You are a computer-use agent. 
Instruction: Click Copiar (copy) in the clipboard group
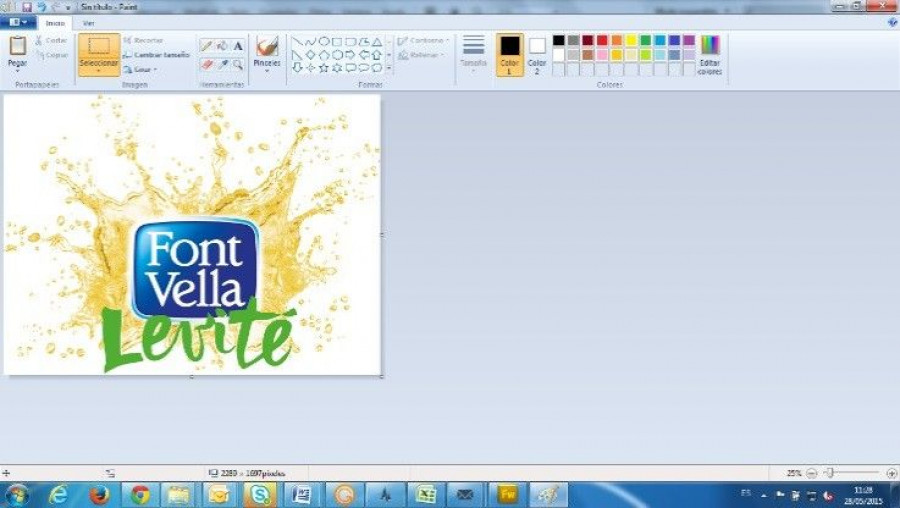52,55
